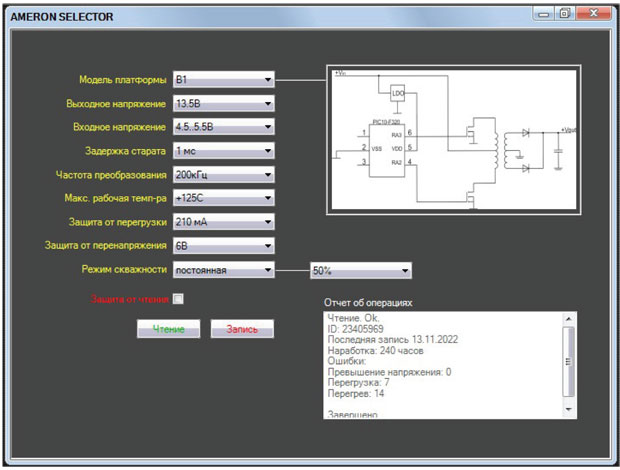Screen dimensions: 620x470
Task: Click the 'Модель платформы' label
Action: pos(123,80)
